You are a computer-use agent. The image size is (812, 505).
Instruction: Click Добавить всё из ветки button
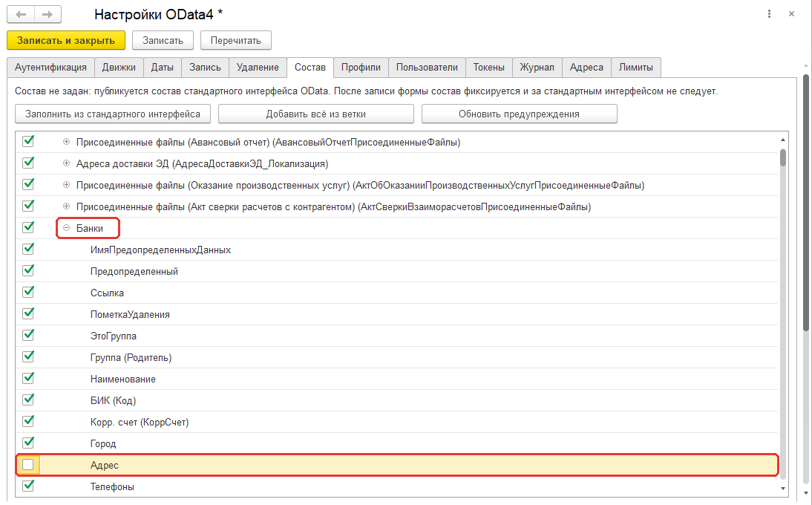316,114
